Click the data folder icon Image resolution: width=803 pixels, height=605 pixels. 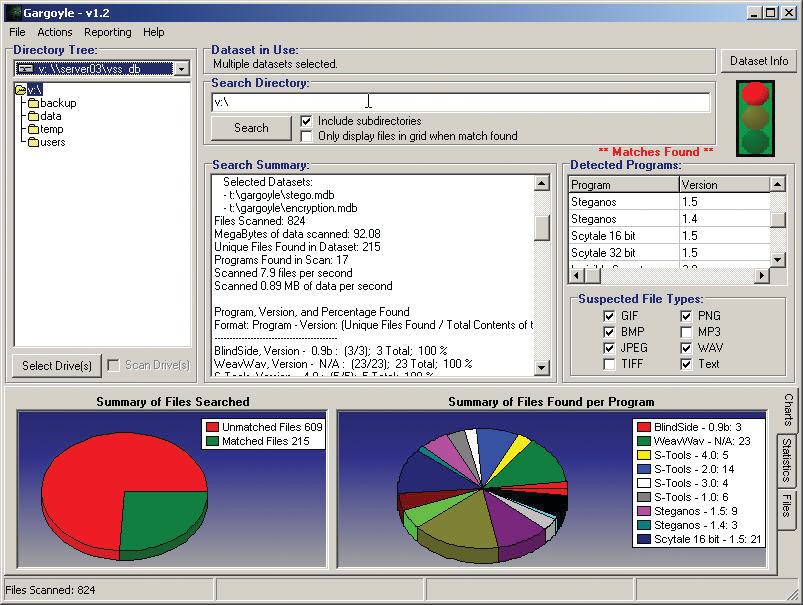coord(32,114)
